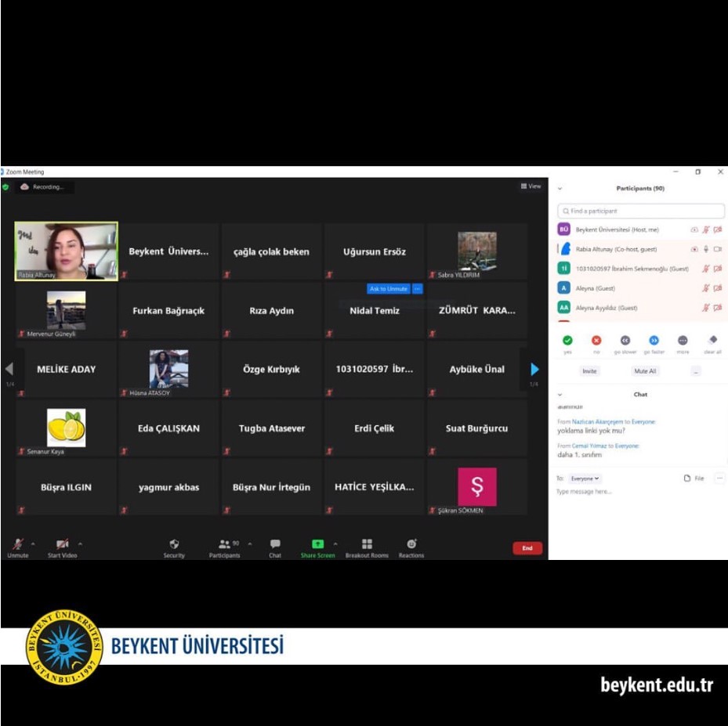Image resolution: width=728 pixels, height=726 pixels.
Task: Expand audio options caret beside Unmute
Action: coord(33,544)
